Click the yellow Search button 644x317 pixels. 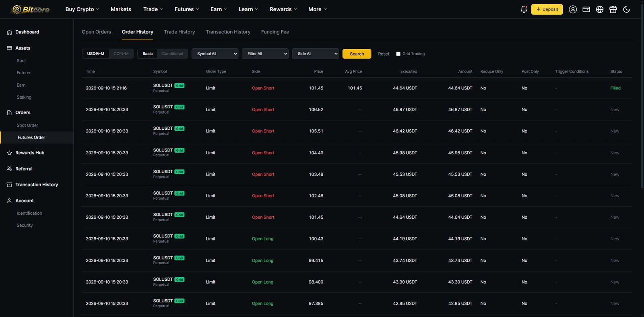click(357, 54)
